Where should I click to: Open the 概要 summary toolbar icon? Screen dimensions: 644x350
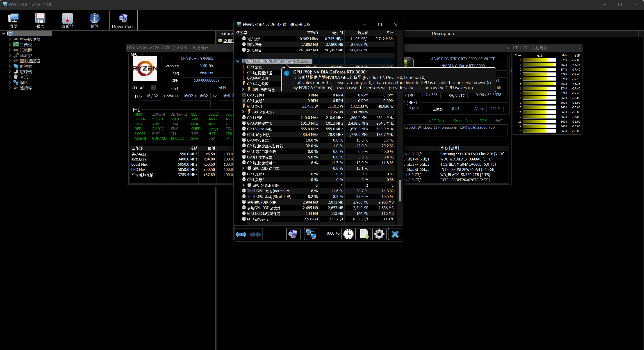(x=13, y=21)
